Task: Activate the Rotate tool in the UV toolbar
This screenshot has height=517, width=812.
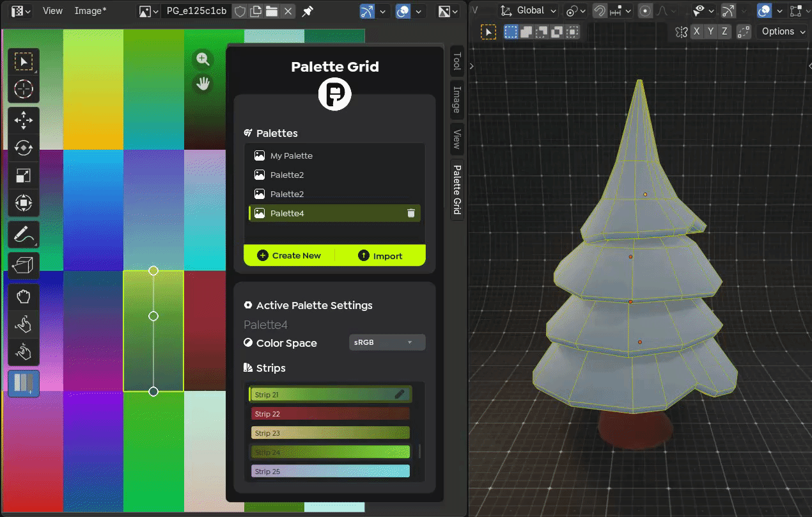Action: coord(23,148)
